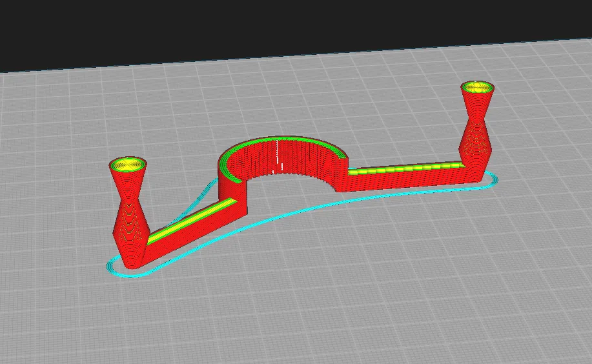Viewport: 592px width, 364px height.
Task: Select the red side wall of right bar
Action: coord(408,180)
